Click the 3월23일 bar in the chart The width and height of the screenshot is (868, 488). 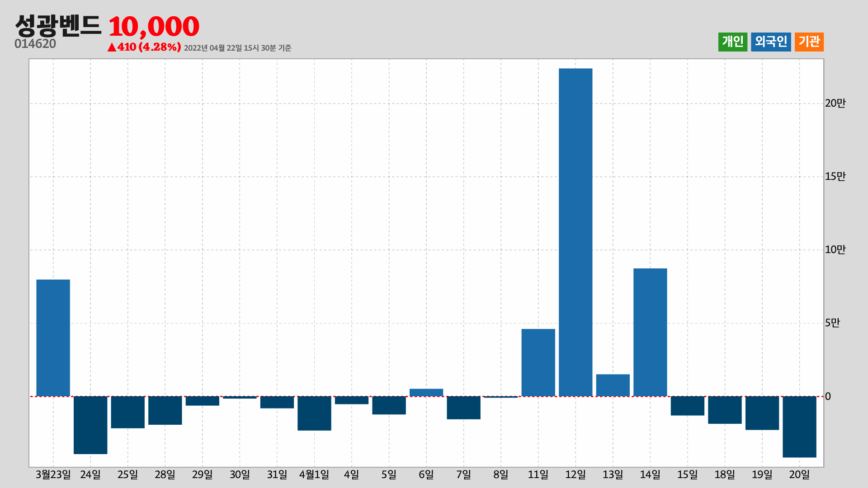click(x=53, y=338)
